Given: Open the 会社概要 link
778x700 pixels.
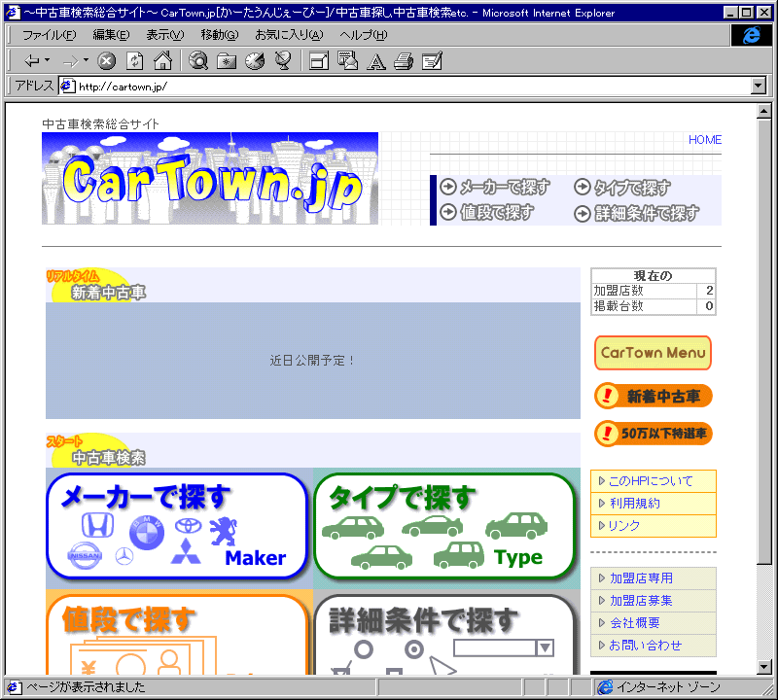Looking at the screenshot, I should coord(635,622).
